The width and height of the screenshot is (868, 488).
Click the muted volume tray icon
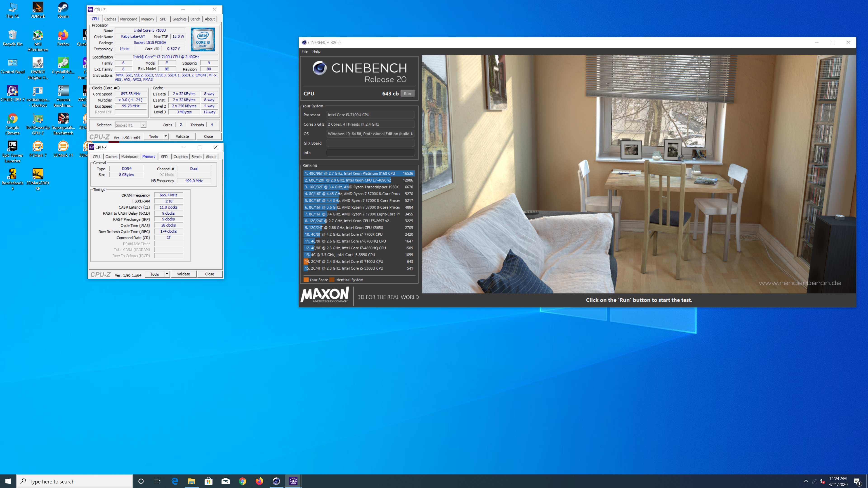822,481
